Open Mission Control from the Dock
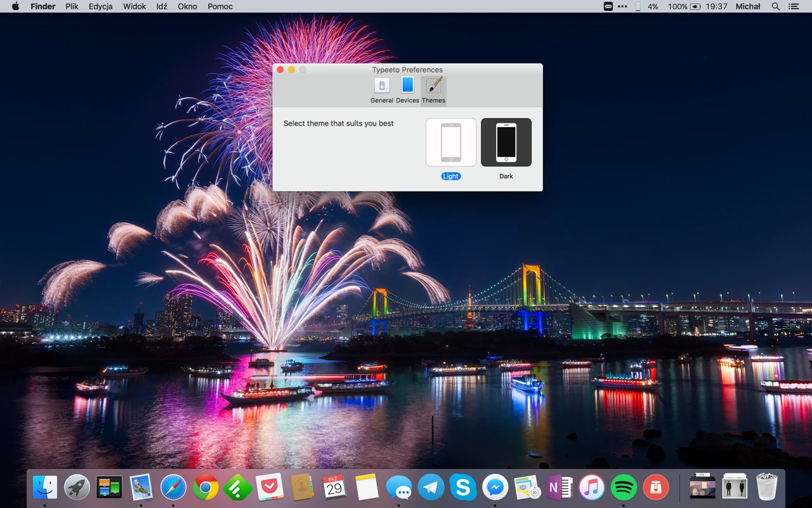Screen dimensions: 812x508 click(x=109, y=487)
